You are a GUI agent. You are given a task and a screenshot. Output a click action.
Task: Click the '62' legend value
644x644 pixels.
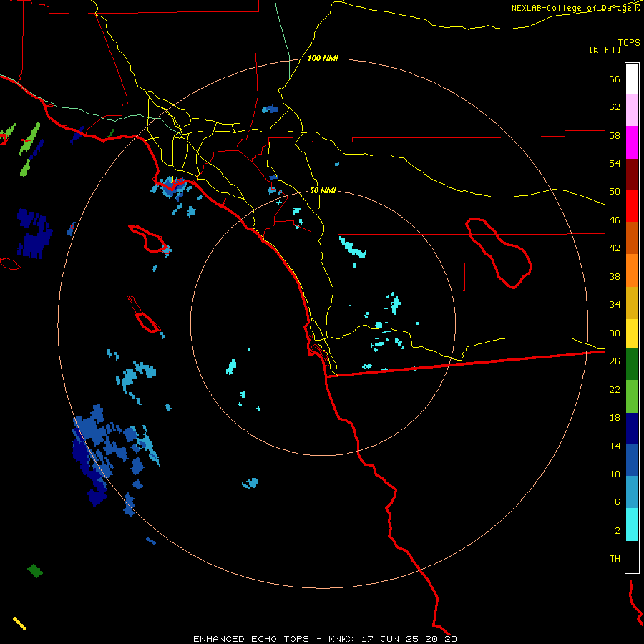(x=615, y=107)
